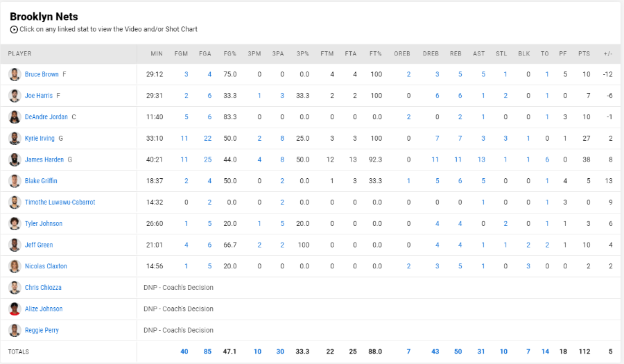
Task: View team total 31 assists
Action: pyautogui.click(x=481, y=352)
